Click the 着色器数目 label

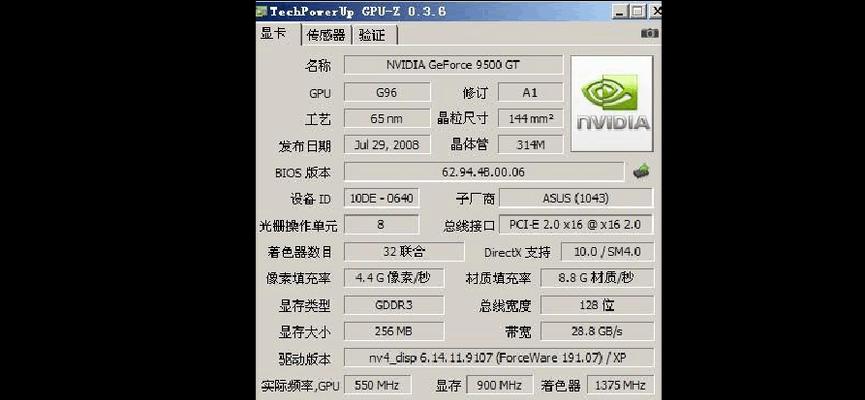[300, 252]
